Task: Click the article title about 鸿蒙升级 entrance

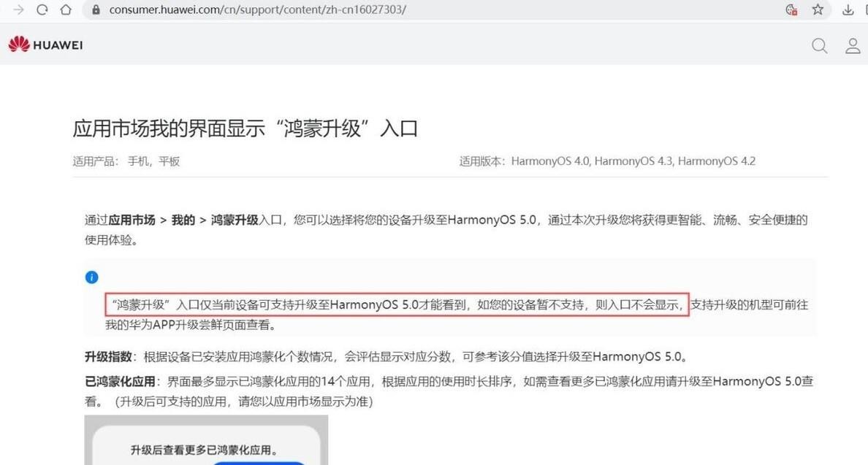Action: [245, 128]
